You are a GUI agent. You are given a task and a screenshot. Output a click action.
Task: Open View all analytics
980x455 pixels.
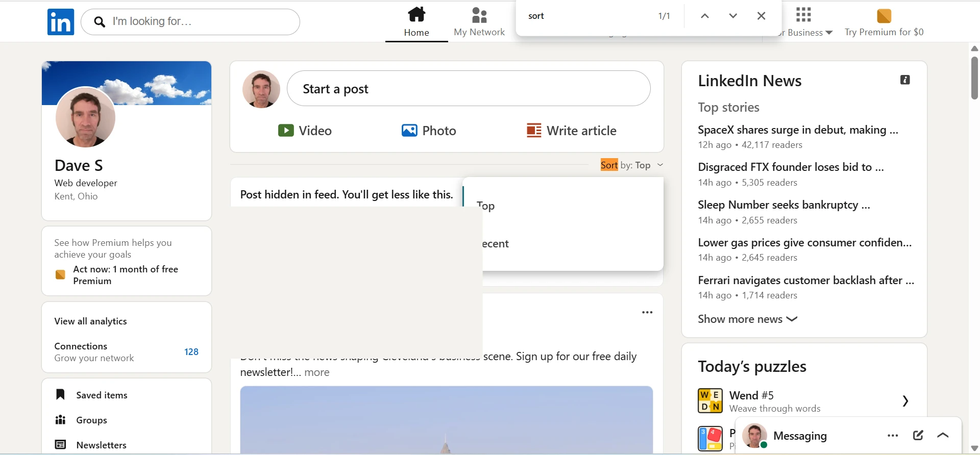point(90,321)
